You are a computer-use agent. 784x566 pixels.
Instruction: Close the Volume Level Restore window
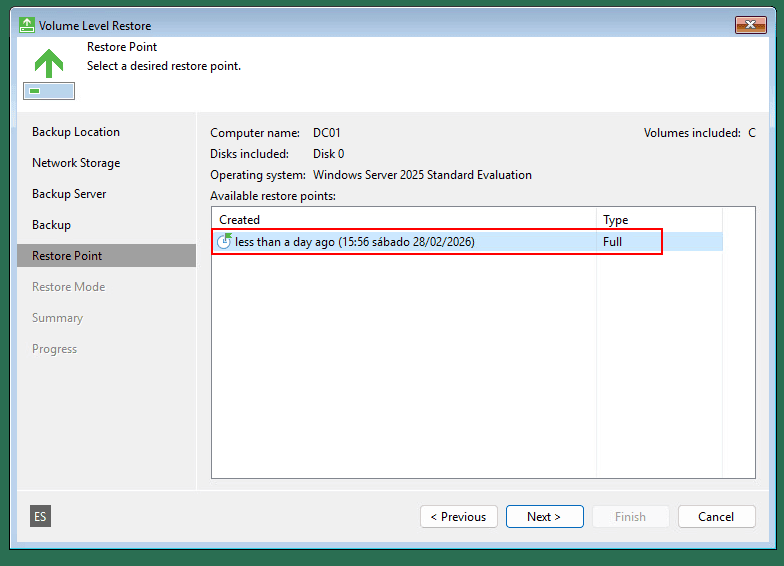coord(750,25)
